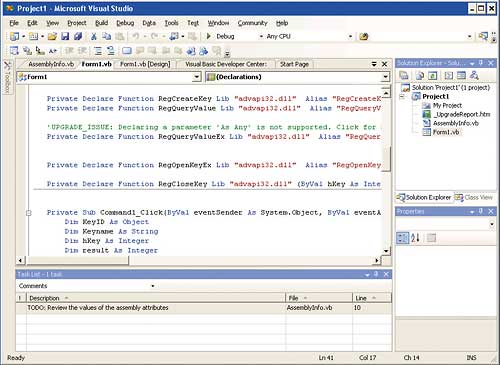
Task: Open the Form1 class dropdown
Action: click(x=196, y=77)
